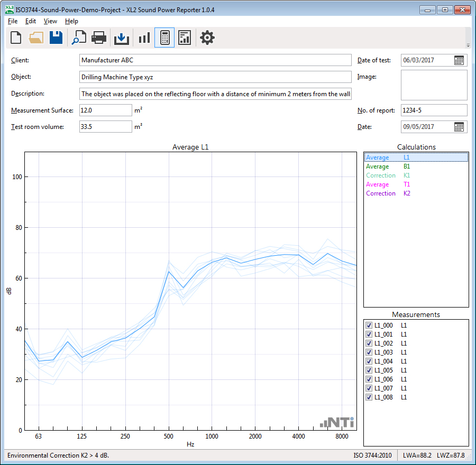Disable the L1_008 measurement checkbox
Screen dimensions: 476x465
pyautogui.click(x=369, y=397)
